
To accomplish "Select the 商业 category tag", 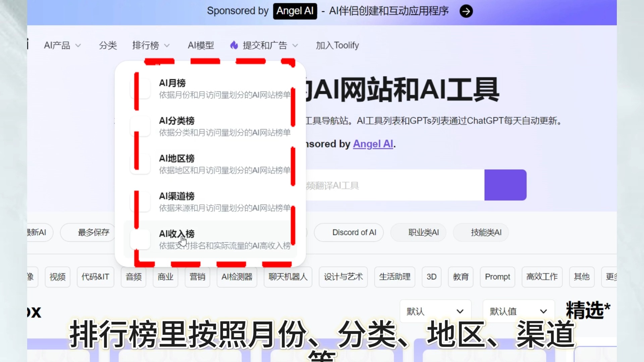I will coord(165,277).
